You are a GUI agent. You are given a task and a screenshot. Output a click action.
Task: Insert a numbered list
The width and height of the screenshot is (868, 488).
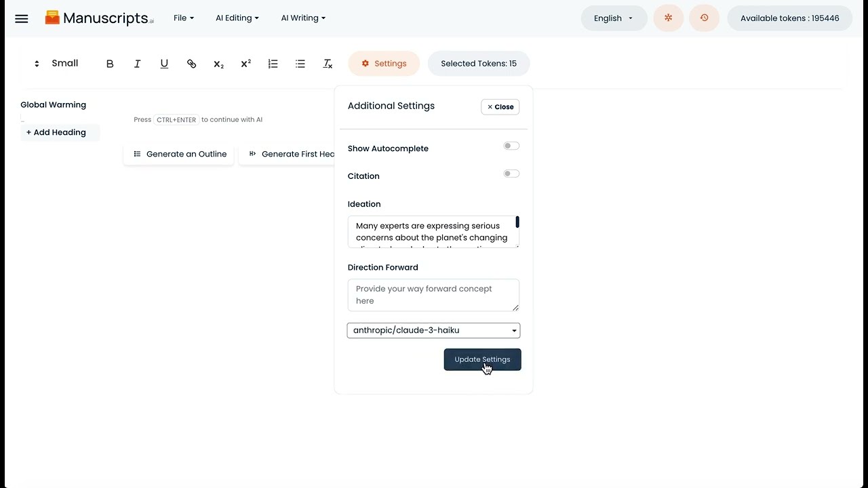pos(273,64)
